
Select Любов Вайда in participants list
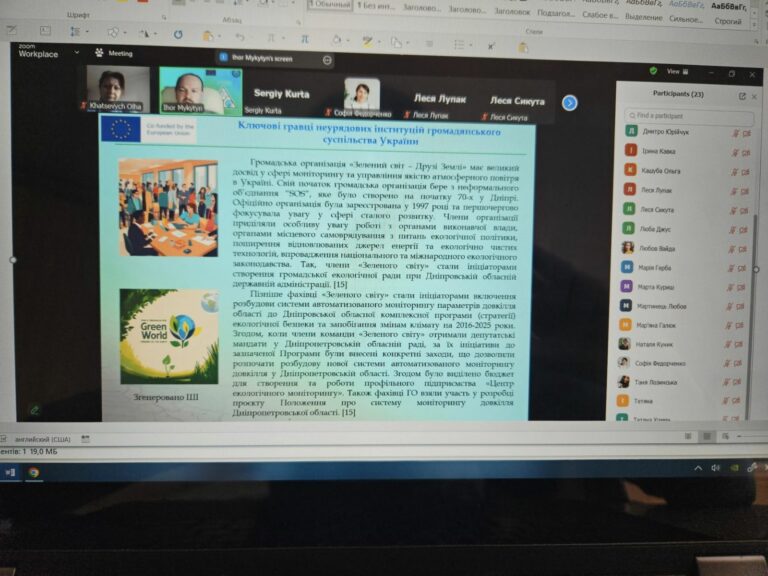(x=685, y=248)
